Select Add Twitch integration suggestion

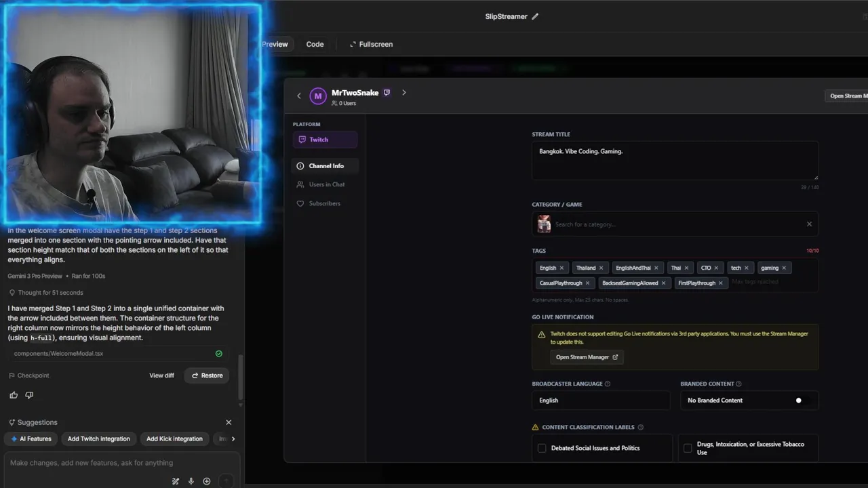pyautogui.click(x=99, y=439)
